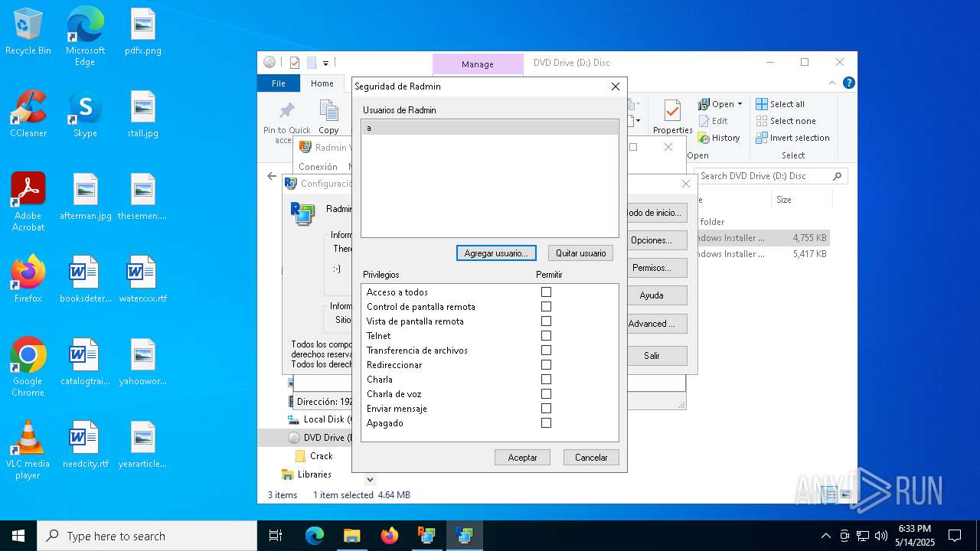Click 'Select none' in ribbon

tap(786, 121)
